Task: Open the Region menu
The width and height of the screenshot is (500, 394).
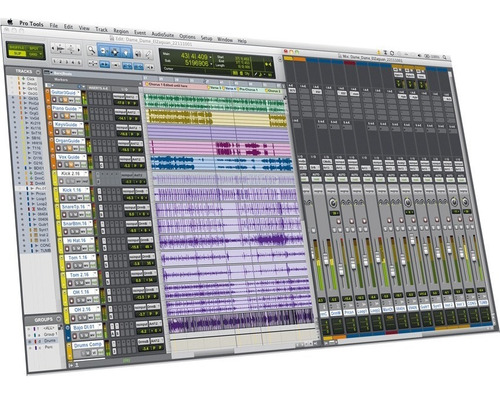Action: [121, 31]
